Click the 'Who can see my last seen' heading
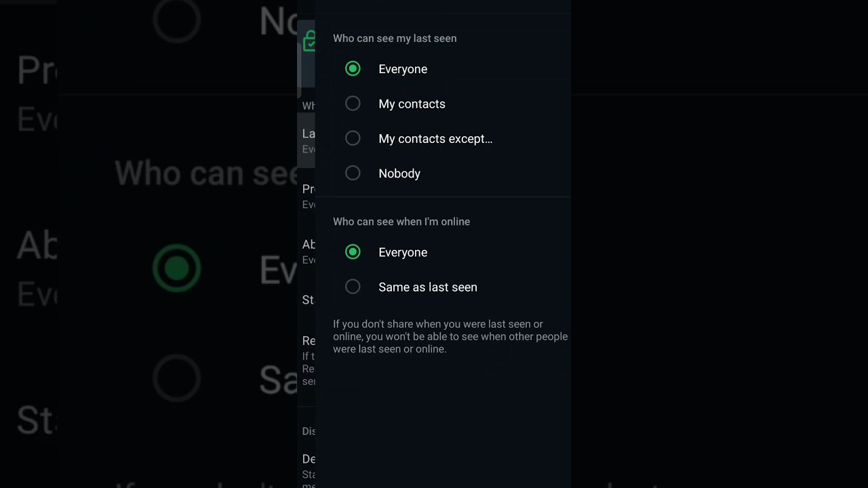 [x=395, y=39]
